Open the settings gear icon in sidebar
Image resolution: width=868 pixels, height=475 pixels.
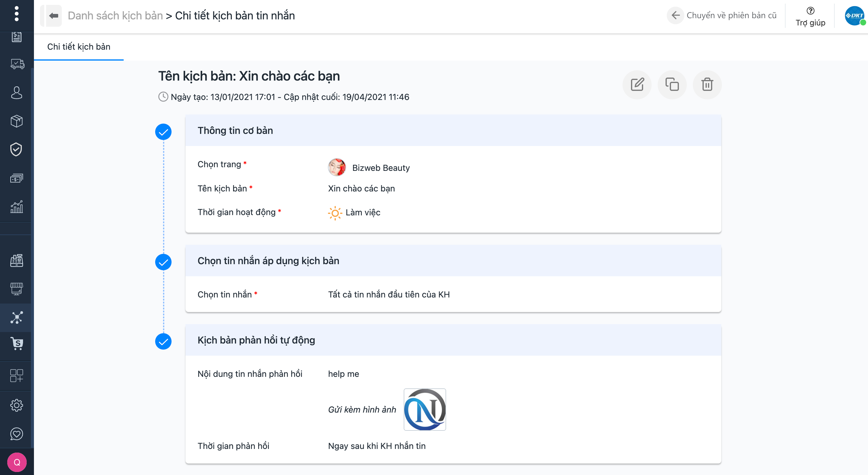pos(16,405)
